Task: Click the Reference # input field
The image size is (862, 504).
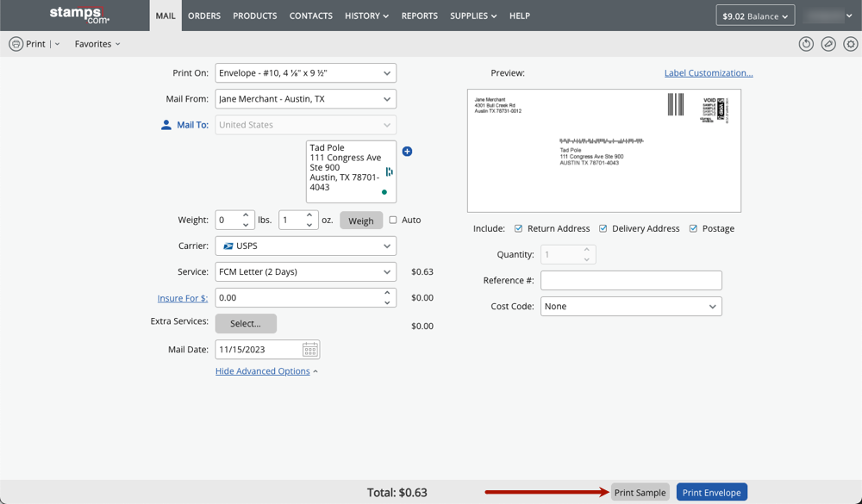Action: click(x=630, y=280)
